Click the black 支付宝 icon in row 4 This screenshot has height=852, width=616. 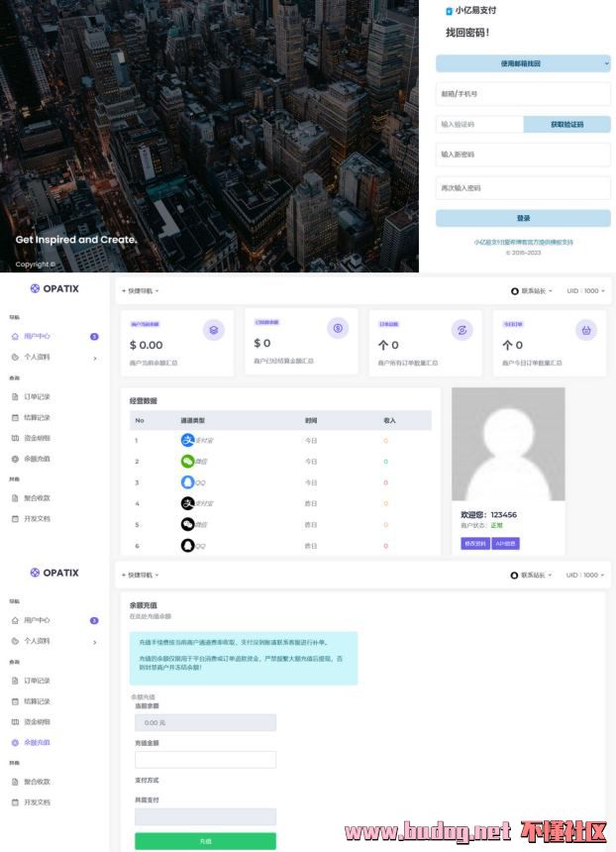click(x=188, y=503)
